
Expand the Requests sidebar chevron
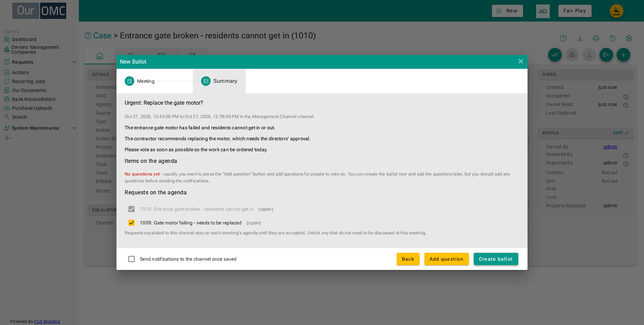[x=74, y=62]
